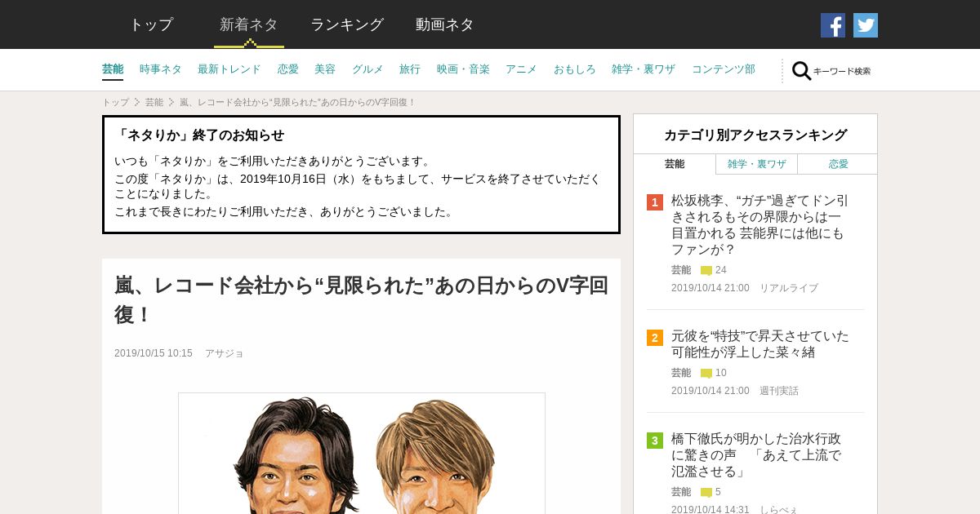Click トップ breadcrumb link
The height and width of the screenshot is (514, 980).
115,102
